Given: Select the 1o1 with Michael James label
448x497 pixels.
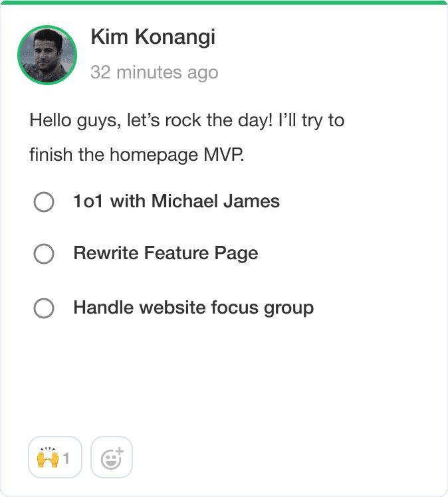Looking at the screenshot, I should [x=176, y=201].
